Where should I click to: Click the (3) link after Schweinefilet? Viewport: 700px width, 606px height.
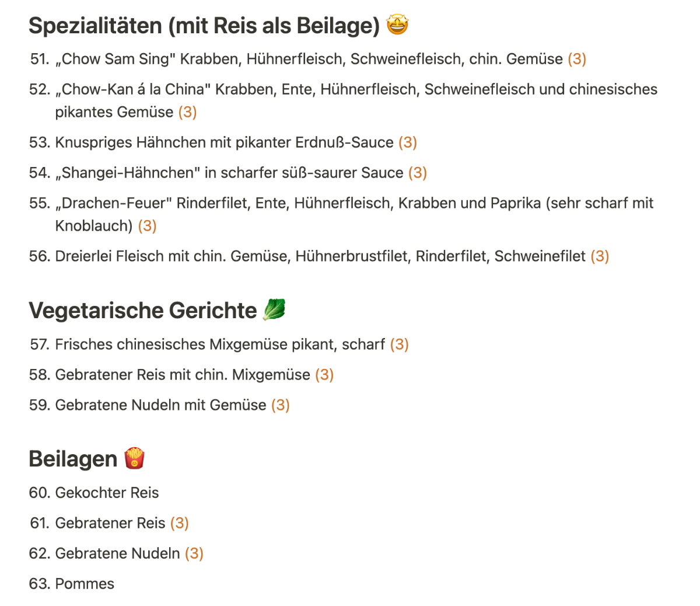[x=600, y=256]
